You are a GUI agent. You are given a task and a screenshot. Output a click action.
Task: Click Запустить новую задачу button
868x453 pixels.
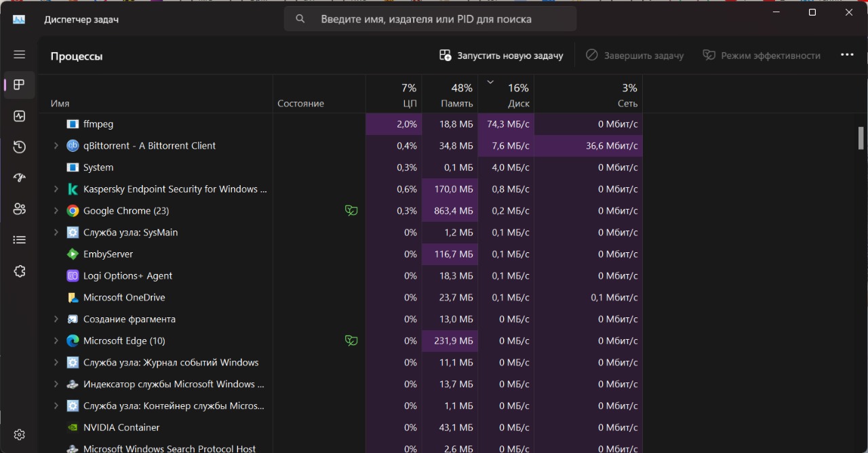(x=501, y=56)
